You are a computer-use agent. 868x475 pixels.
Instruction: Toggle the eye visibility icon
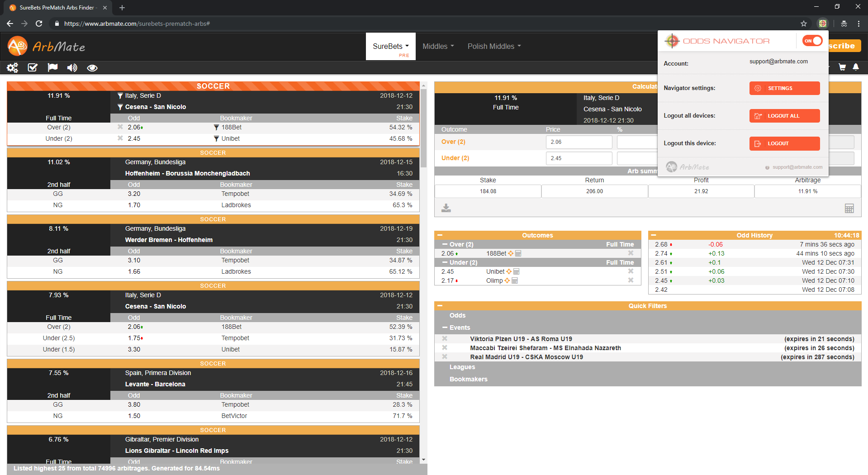point(92,68)
